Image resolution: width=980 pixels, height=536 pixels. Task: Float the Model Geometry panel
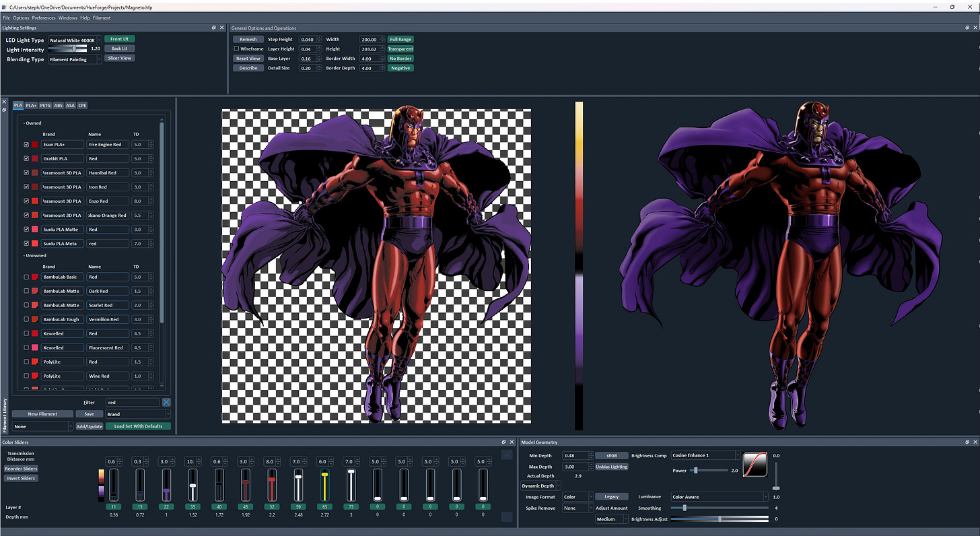[968, 442]
